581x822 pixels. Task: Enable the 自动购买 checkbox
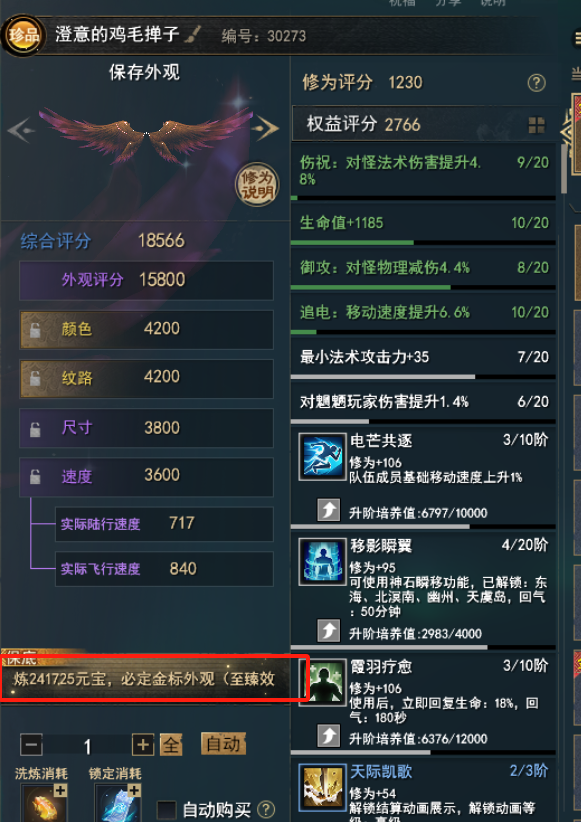click(166, 809)
